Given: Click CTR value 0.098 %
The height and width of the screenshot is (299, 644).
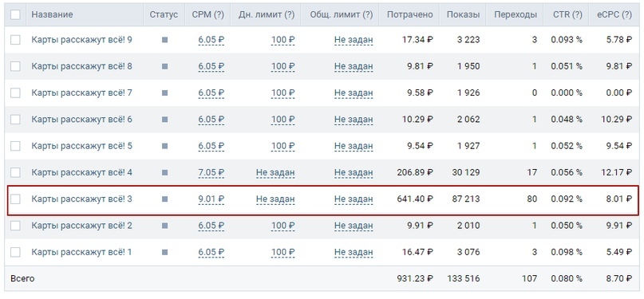Looking at the screenshot, I should pos(567,252).
